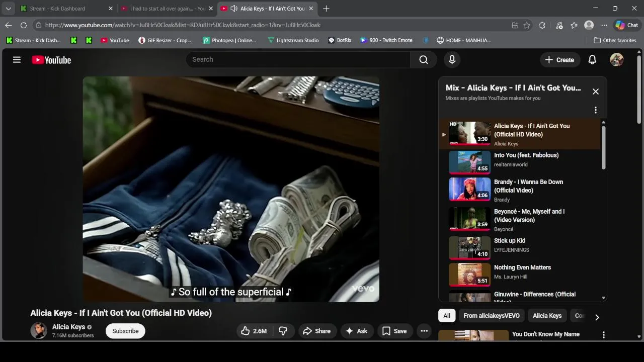
Task: Click the YouTube search field
Action: [x=298, y=60]
